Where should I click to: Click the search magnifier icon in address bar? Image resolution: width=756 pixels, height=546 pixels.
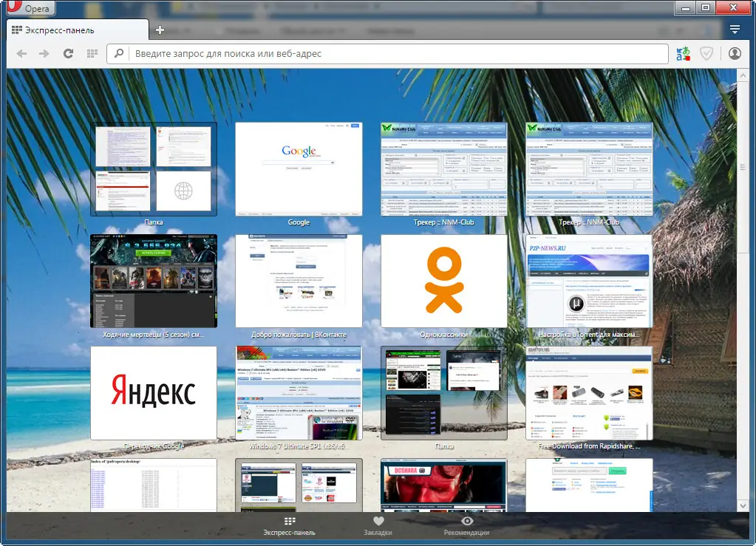click(x=118, y=53)
